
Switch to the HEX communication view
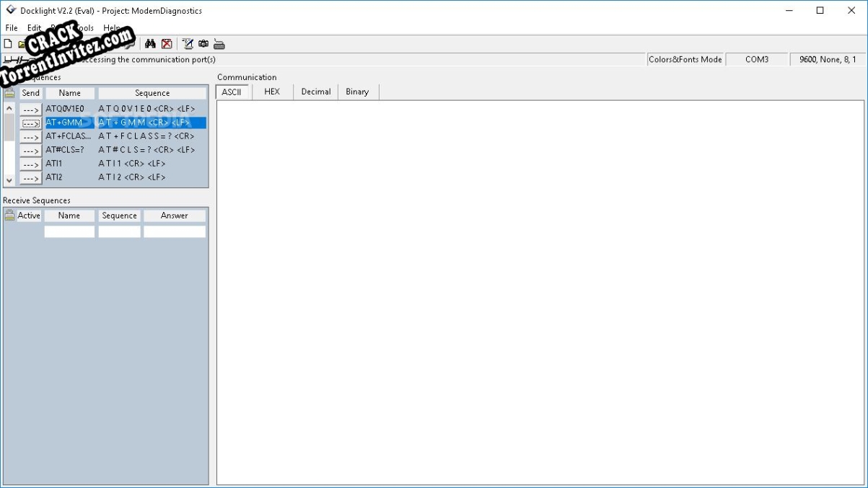click(x=271, y=92)
